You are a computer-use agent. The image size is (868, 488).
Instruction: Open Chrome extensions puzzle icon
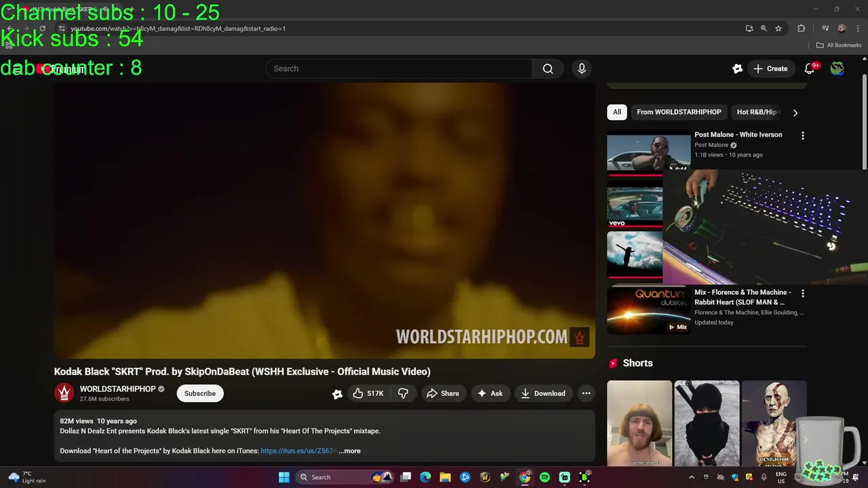coord(801,28)
